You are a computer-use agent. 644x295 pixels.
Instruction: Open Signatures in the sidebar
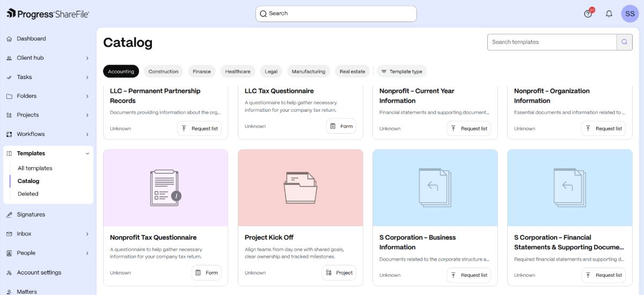point(31,214)
